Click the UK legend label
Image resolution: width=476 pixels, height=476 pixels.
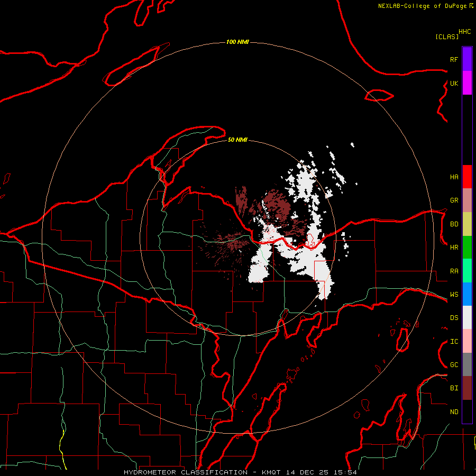click(x=454, y=83)
